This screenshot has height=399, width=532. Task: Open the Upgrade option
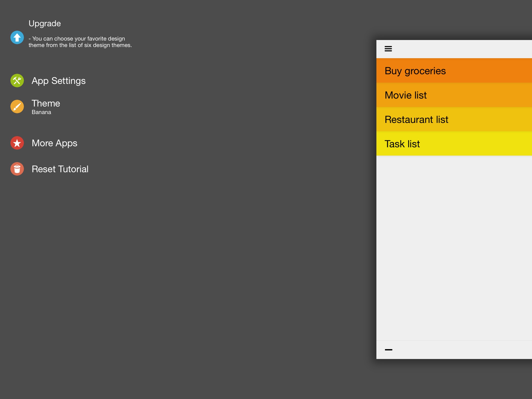pyautogui.click(x=45, y=24)
